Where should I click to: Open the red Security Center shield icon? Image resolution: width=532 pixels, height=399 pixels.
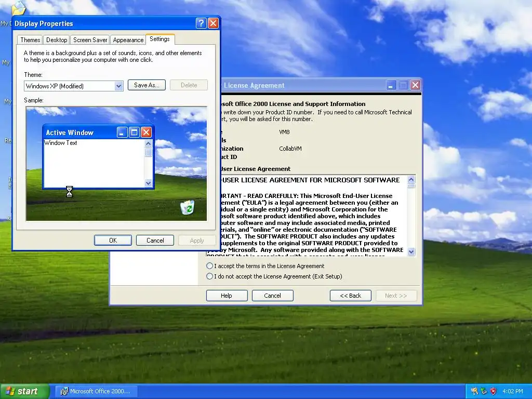coord(494,391)
